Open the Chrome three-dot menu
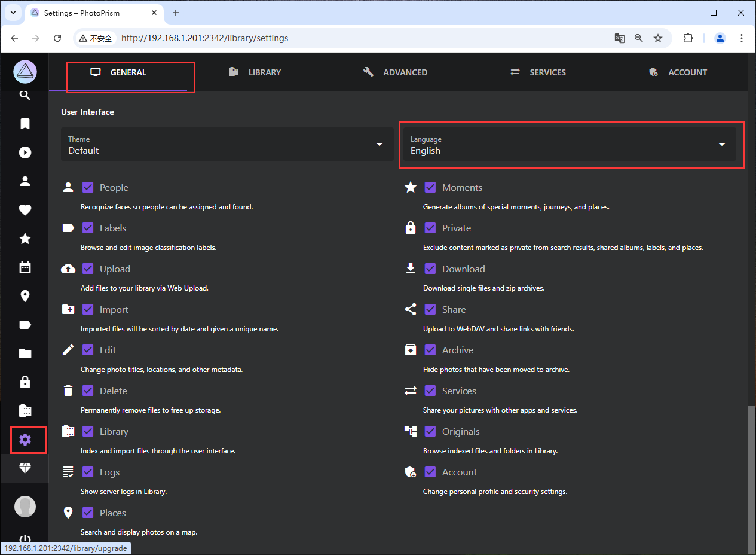This screenshot has width=756, height=555. (742, 38)
